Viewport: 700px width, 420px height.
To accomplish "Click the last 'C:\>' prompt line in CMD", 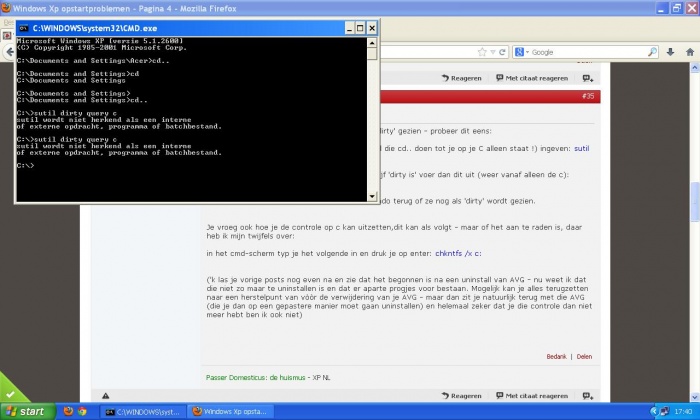I will point(25,166).
